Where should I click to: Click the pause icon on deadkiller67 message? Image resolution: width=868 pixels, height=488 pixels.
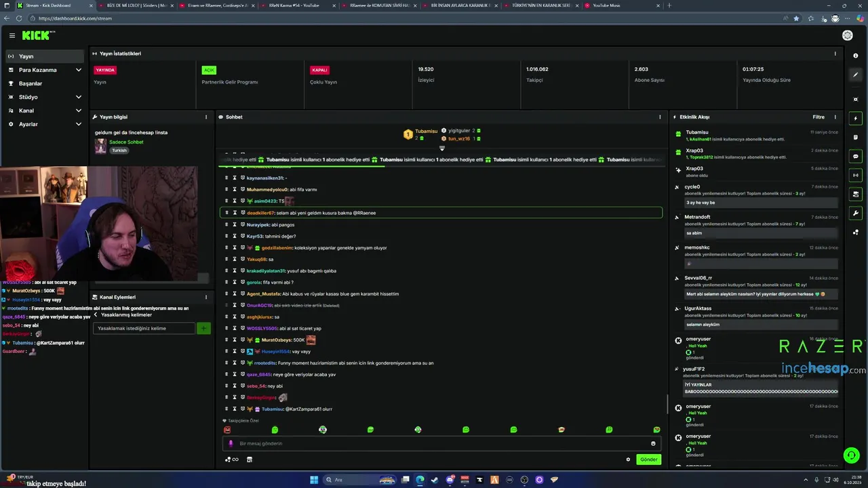pos(235,213)
